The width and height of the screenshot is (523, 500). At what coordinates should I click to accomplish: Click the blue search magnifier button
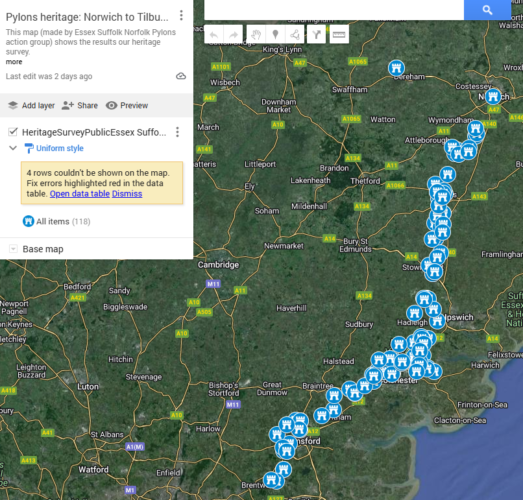pyautogui.click(x=487, y=10)
